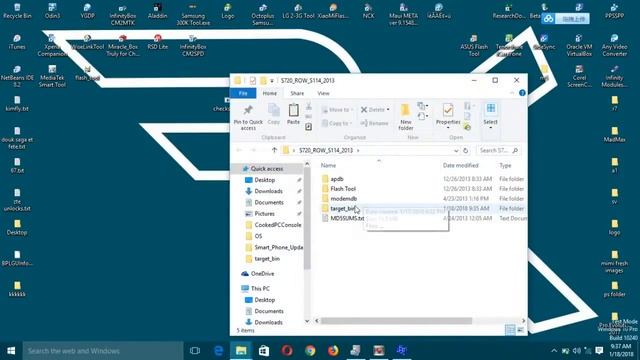
Task: Create a New folder from ribbon
Action: coord(406,117)
